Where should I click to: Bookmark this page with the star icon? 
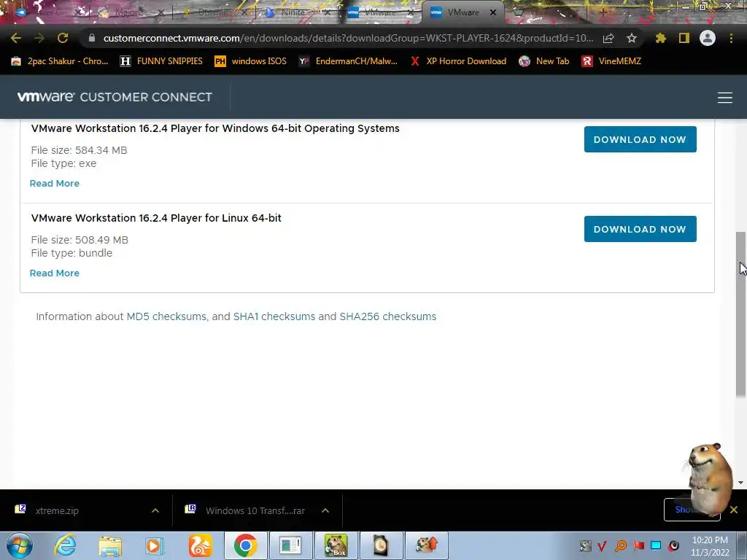click(x=631, y=38)
